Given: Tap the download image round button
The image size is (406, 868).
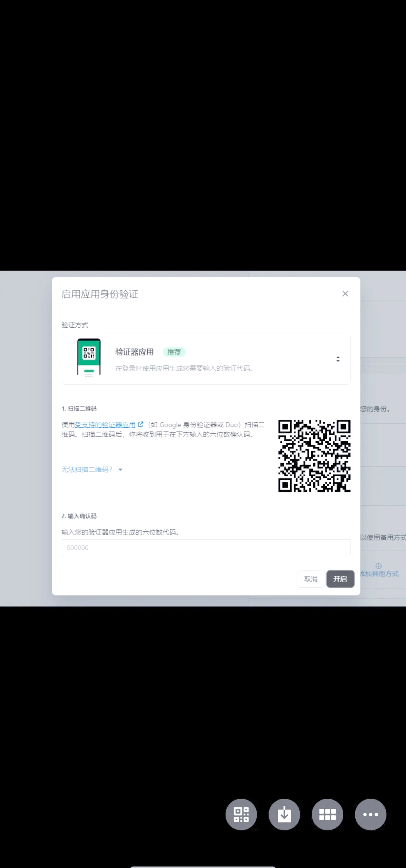Looking at the screenshot, I should 284,815.
